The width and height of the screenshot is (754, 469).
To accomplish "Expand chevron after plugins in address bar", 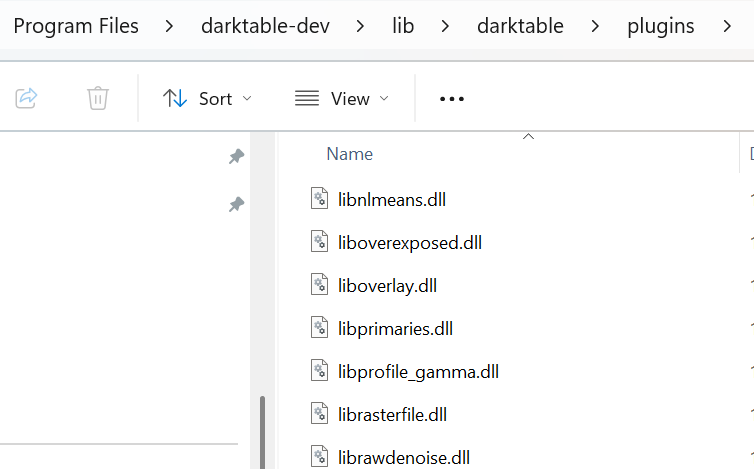I will pos(727,26).
